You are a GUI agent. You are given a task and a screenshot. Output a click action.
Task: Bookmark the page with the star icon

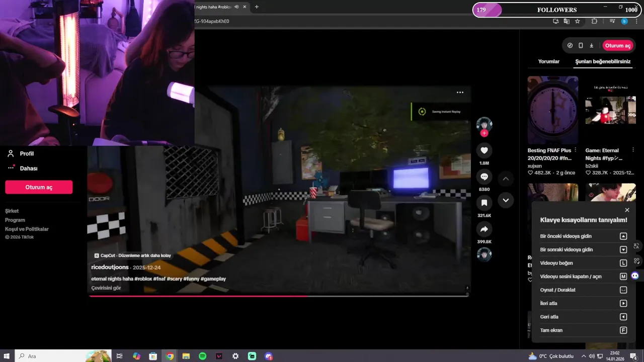577,21
